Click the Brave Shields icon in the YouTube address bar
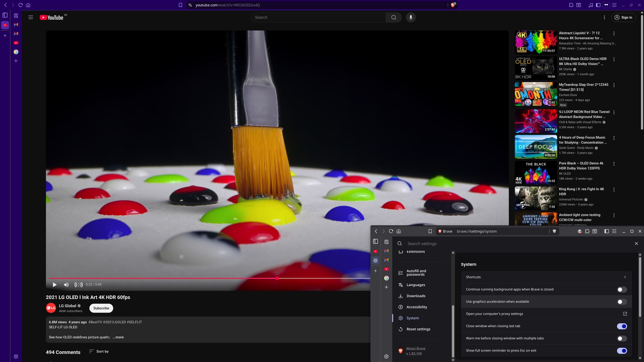The height and width of the screenshot is (362, 644). point(453,5)
